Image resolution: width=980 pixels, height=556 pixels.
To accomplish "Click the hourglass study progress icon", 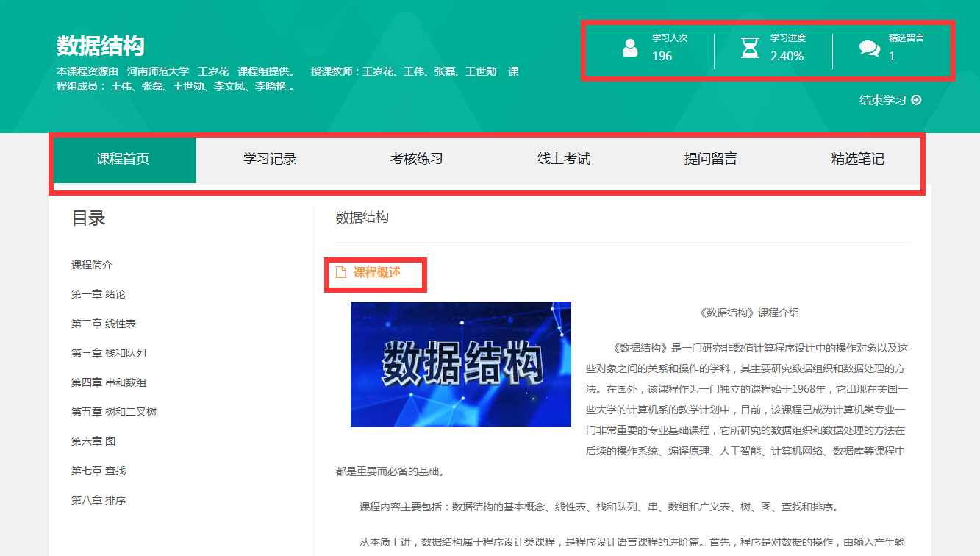I will coord(749,48).
